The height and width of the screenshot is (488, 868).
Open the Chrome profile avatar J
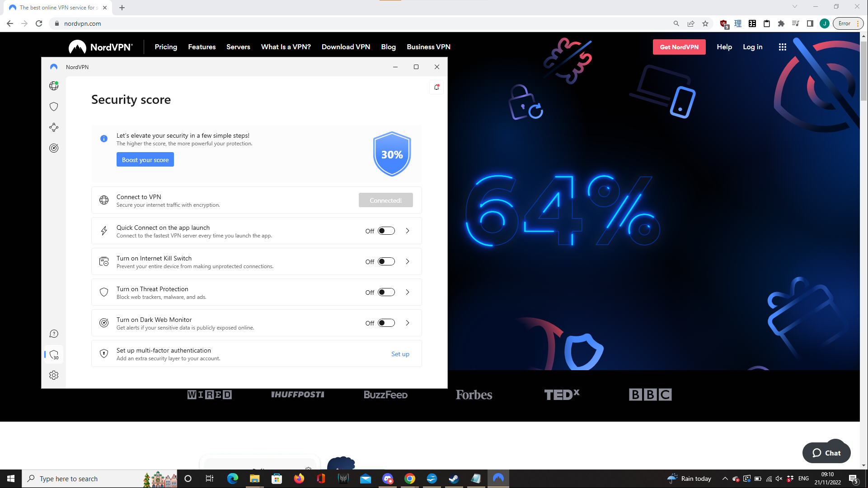coord(825,23)
